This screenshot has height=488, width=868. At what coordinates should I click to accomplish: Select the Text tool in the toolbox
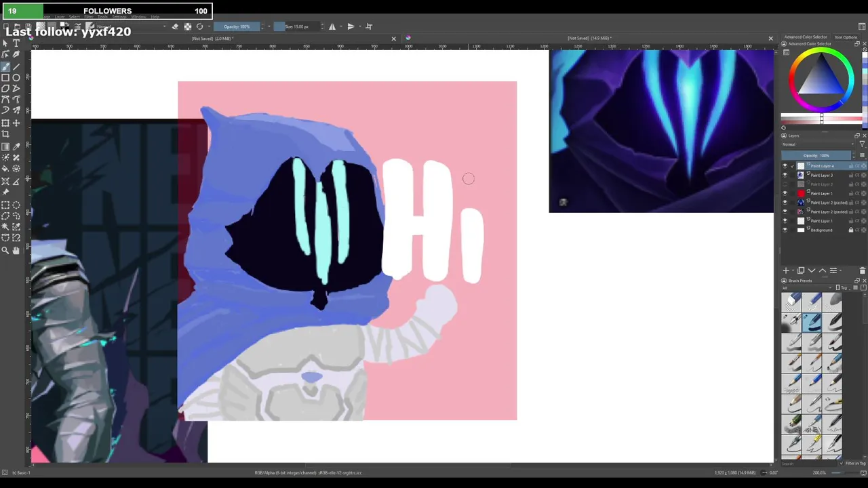pos(16,43)
